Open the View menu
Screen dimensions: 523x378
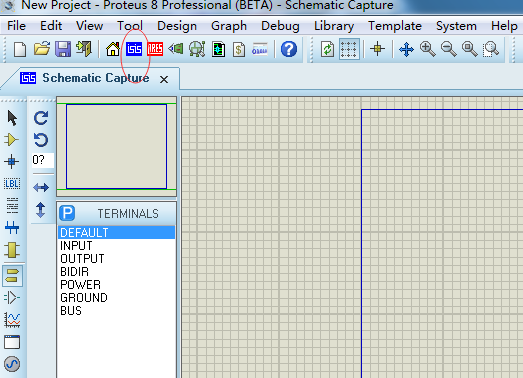(89, 26)
